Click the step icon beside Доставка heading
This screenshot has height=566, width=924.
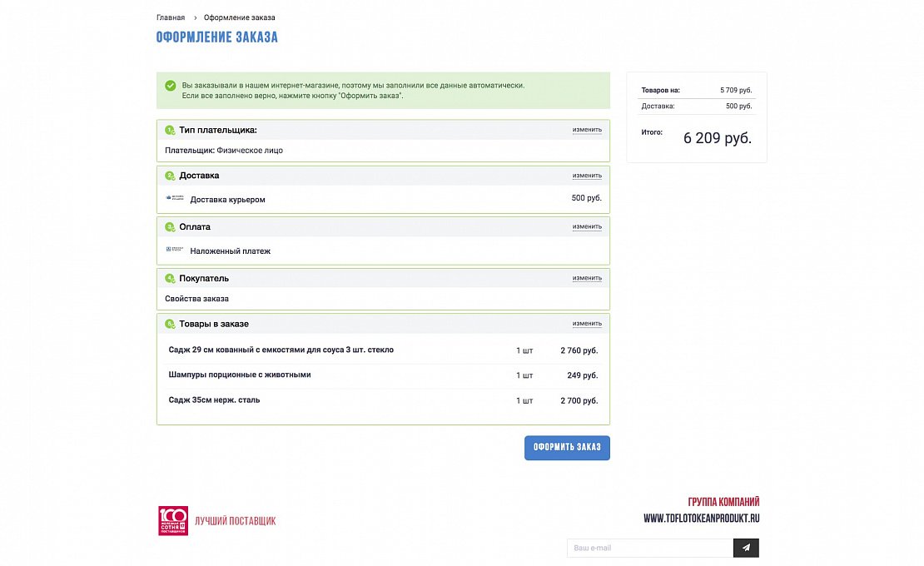170,176
